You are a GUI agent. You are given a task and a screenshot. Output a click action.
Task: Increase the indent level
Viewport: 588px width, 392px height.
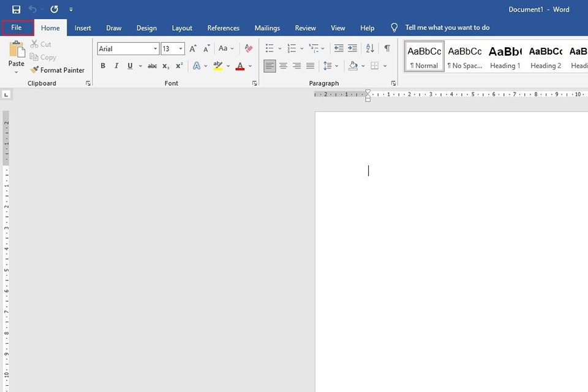(352, 48)
